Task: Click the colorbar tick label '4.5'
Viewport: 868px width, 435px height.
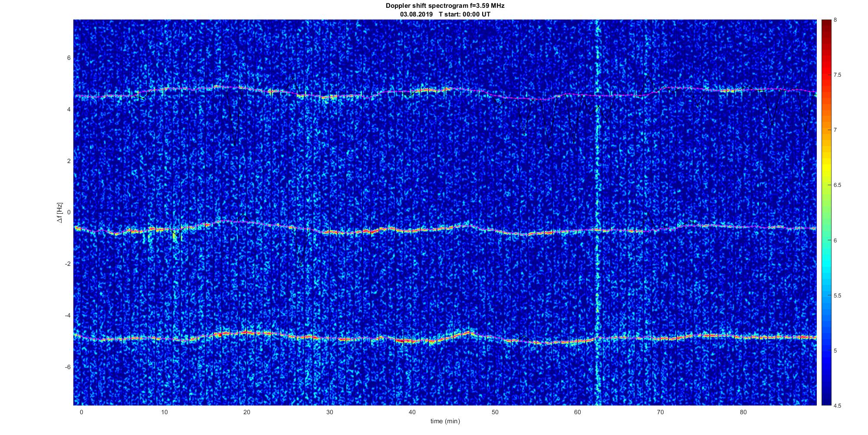Action: [x=838, y=406]
